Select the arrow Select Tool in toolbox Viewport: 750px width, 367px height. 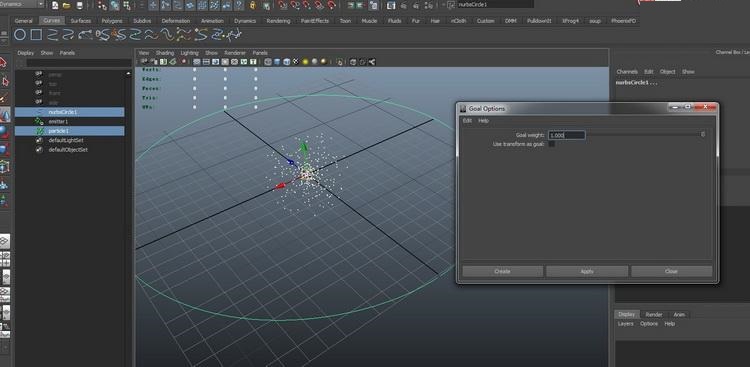pos(4,62)
